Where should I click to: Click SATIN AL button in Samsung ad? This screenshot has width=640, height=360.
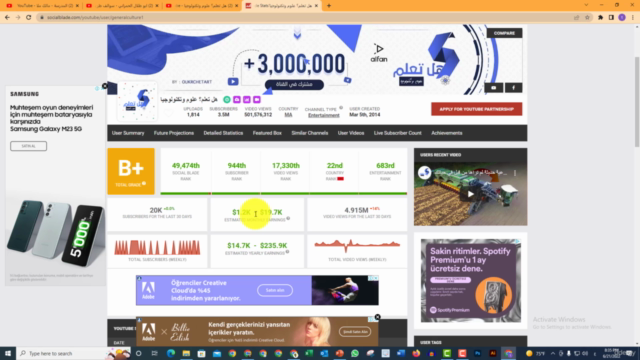(29, 146)
